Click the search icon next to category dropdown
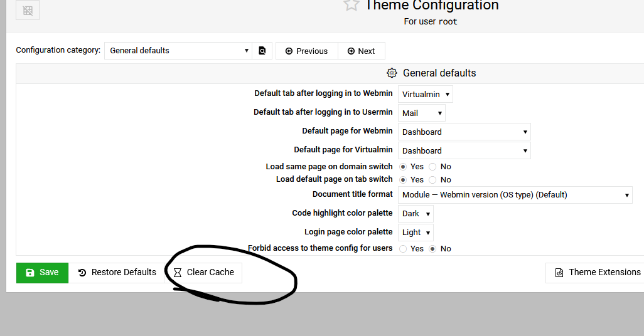 [x=263, y=51]
